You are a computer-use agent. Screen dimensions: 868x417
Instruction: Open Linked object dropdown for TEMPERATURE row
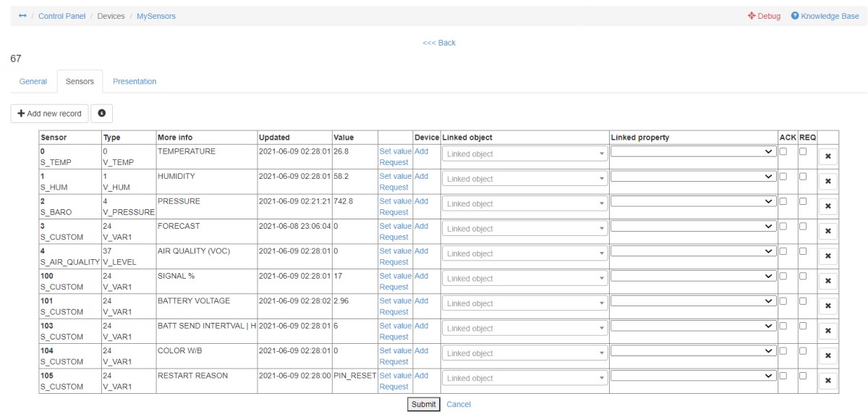point(525,154)
